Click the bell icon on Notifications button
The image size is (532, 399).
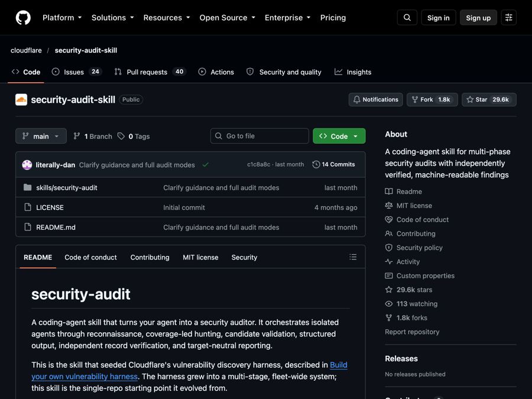click(356, 99)
